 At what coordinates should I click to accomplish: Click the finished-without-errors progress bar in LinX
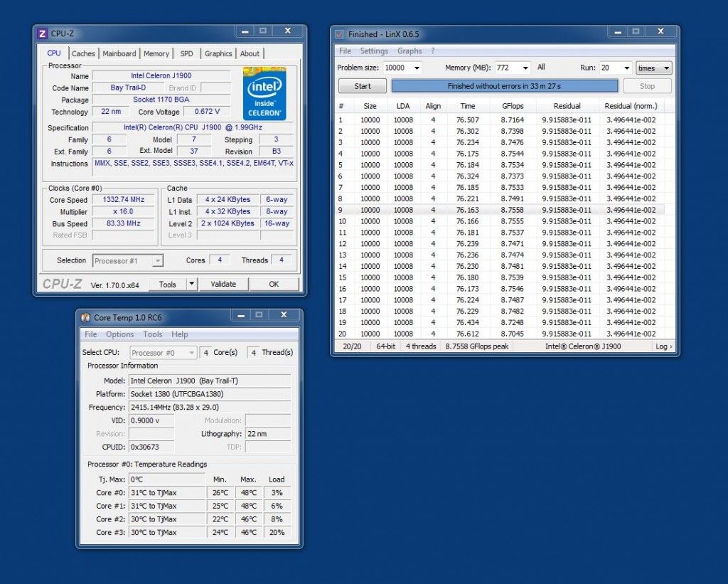[x=505, y=86]
